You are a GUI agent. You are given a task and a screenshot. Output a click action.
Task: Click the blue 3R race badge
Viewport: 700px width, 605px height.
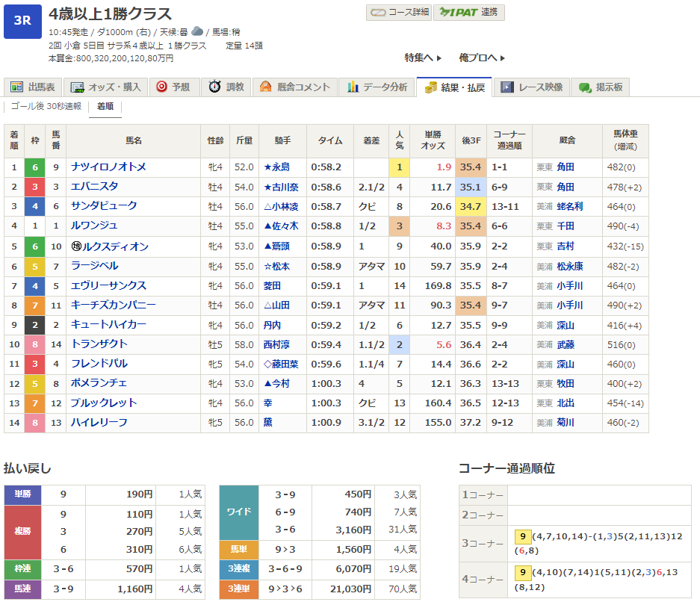(x=22, y=22)
